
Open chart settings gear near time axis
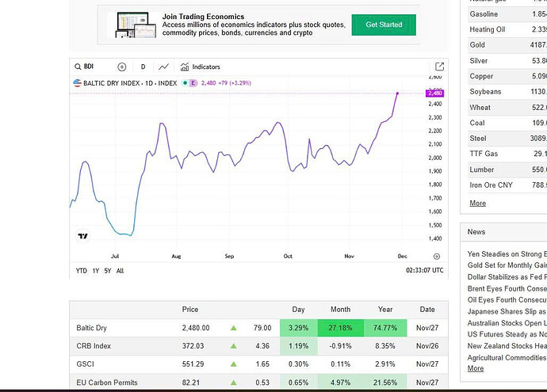point(437,257)
